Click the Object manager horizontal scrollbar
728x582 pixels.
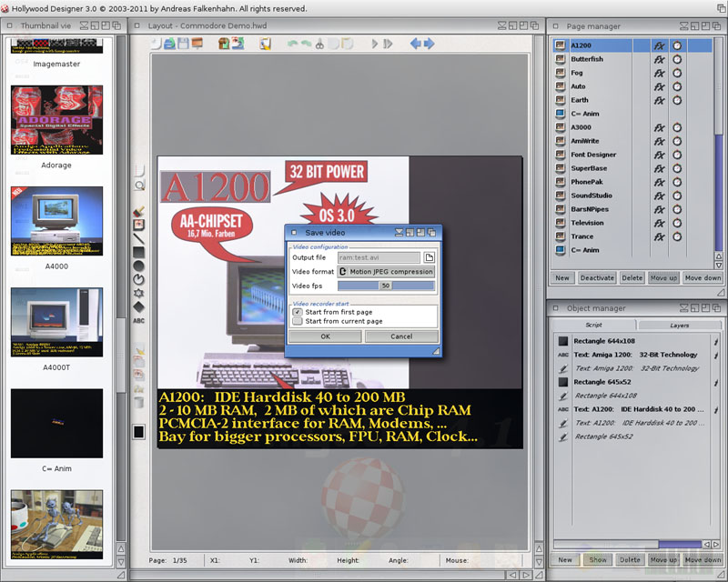pos(627,544)
